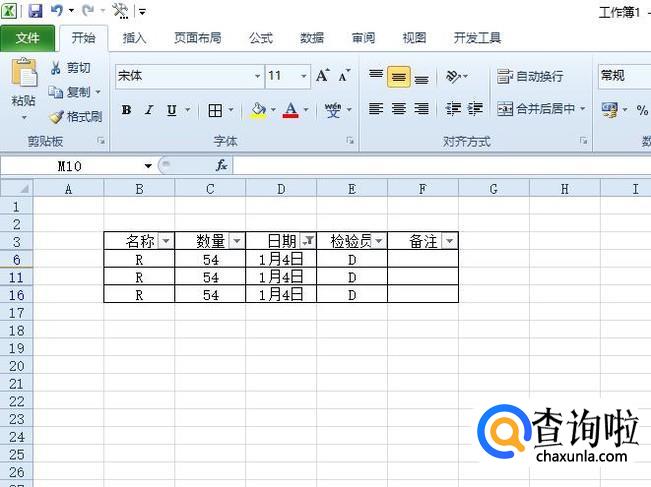Viewport: 651px width, 487px height.
Task: Decrease indent icon
Action: coord(453,109)
